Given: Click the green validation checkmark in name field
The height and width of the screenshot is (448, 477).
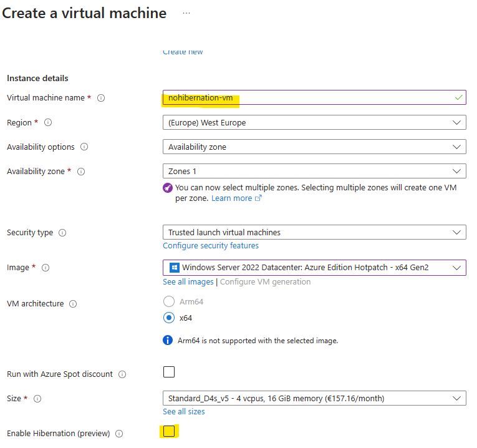Looking at the screenshot, I should click(x=459, y=97).
